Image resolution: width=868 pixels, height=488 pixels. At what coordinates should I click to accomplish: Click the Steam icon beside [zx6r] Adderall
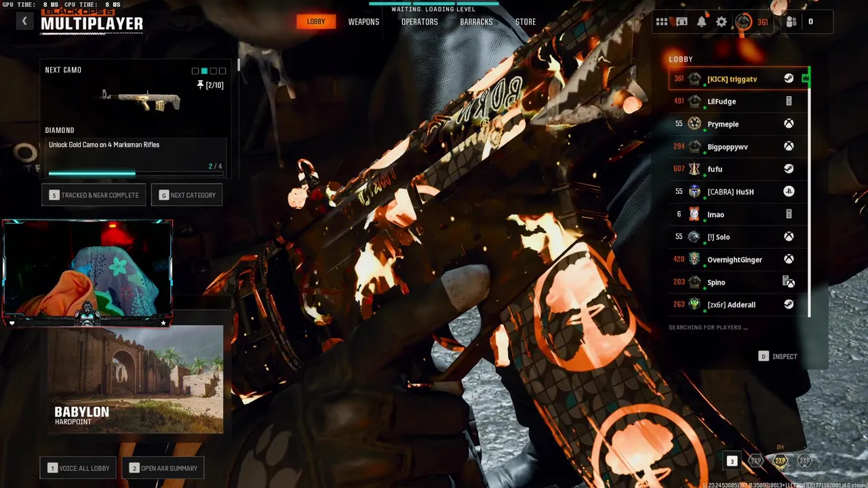pyautogui.click(x=789, y=304)
